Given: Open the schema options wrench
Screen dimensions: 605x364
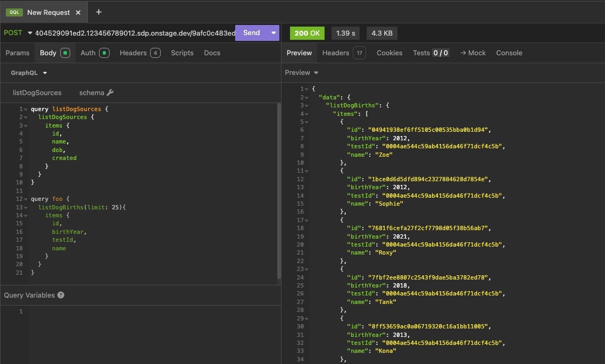Looking at the screenshot, I should click(x=96, y=93).
